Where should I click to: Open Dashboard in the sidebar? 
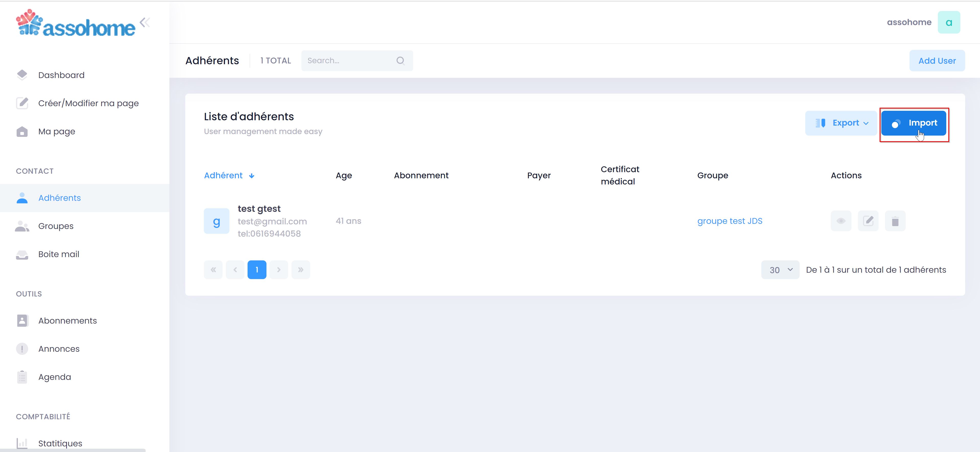[x=61, y=75]
